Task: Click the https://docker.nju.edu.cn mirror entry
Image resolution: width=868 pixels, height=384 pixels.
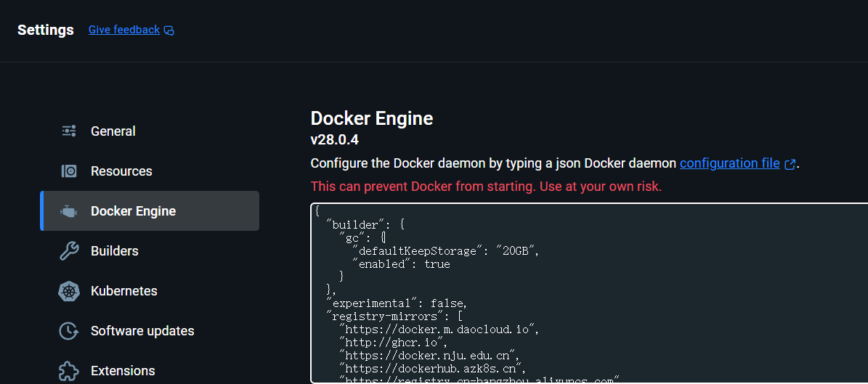Action: click(x=429, y=356)
